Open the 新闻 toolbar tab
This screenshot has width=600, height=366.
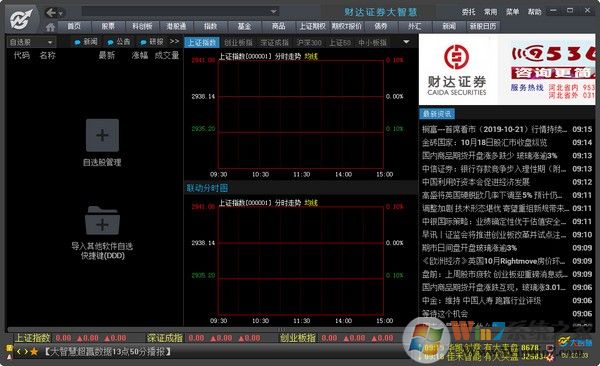point(449,26)
